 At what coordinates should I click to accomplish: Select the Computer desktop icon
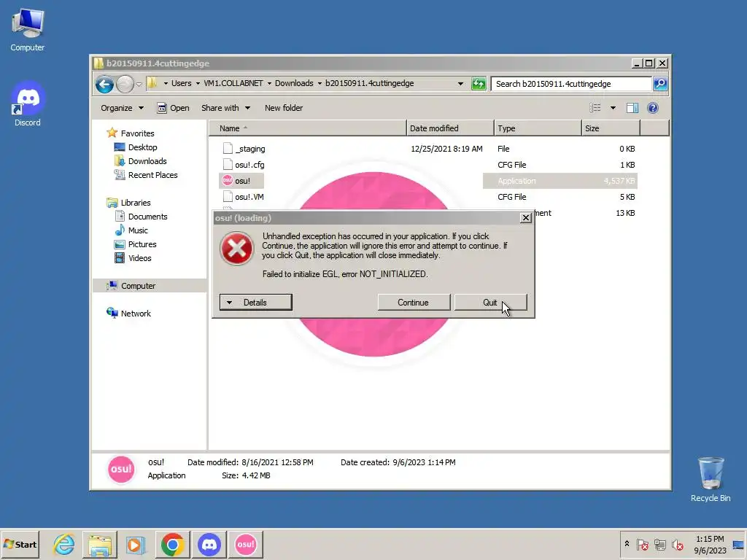[x=27, y=31]
